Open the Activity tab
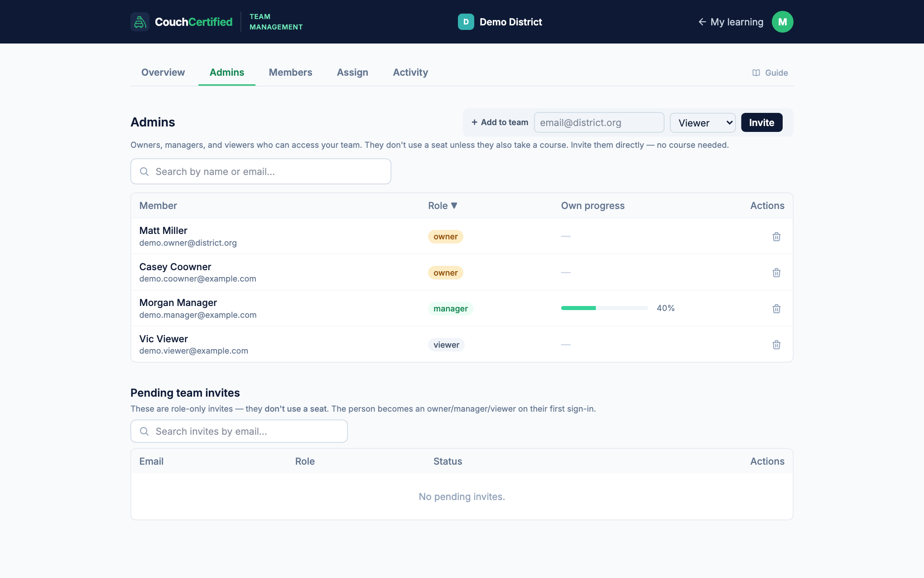The image size is (924, 578). [x=410, y=73]
